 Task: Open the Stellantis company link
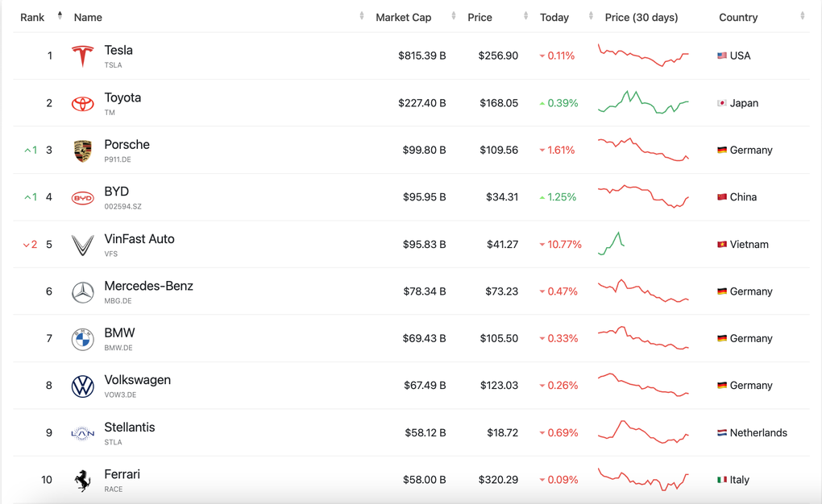pyautogui.click(x=129, y=428)
